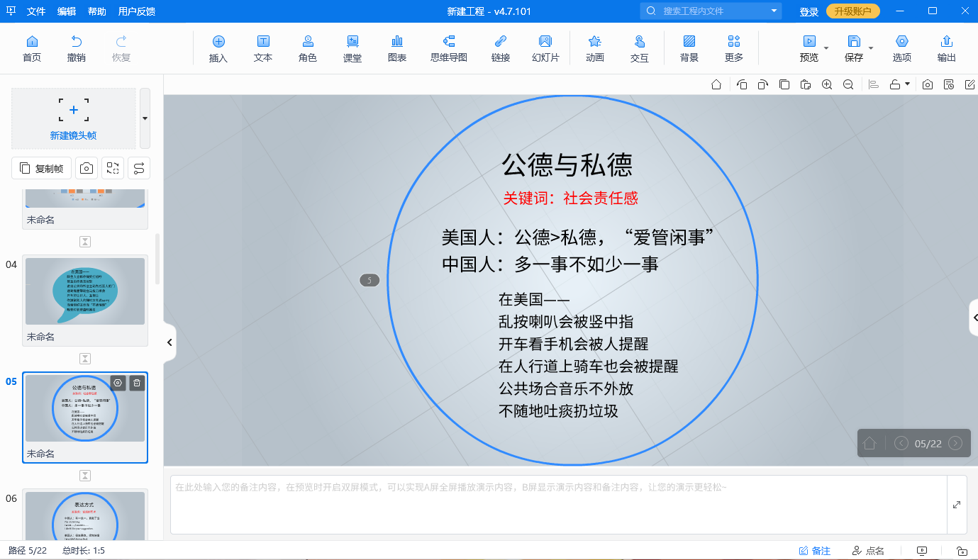Viewport: 978px width, 560px height.
Task: Open the 更多 more tools
Action: 734,48
